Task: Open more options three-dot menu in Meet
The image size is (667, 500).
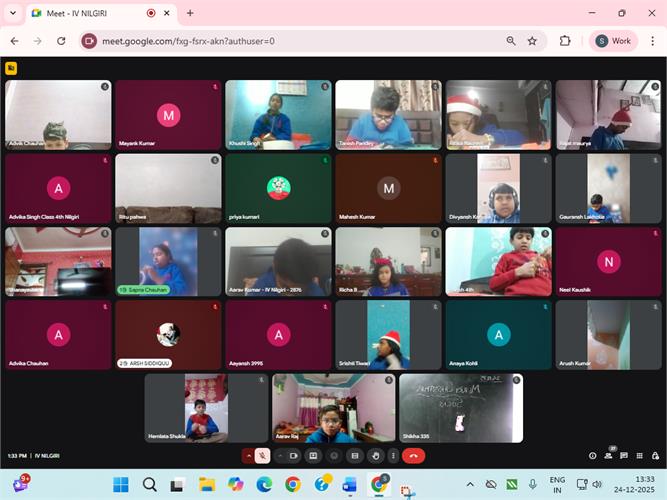Action: 391,456
